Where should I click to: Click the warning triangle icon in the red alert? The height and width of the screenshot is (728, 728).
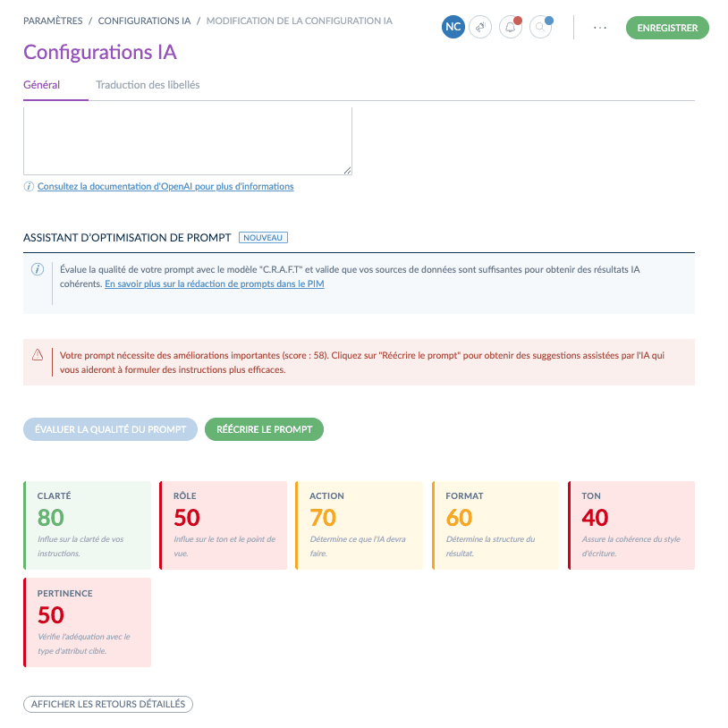(38, 355)
